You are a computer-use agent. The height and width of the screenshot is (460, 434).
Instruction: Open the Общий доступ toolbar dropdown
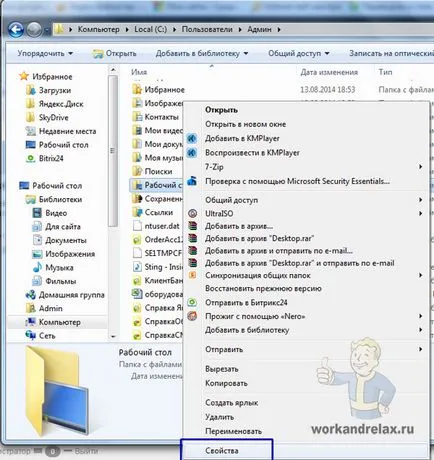(299, 53)
